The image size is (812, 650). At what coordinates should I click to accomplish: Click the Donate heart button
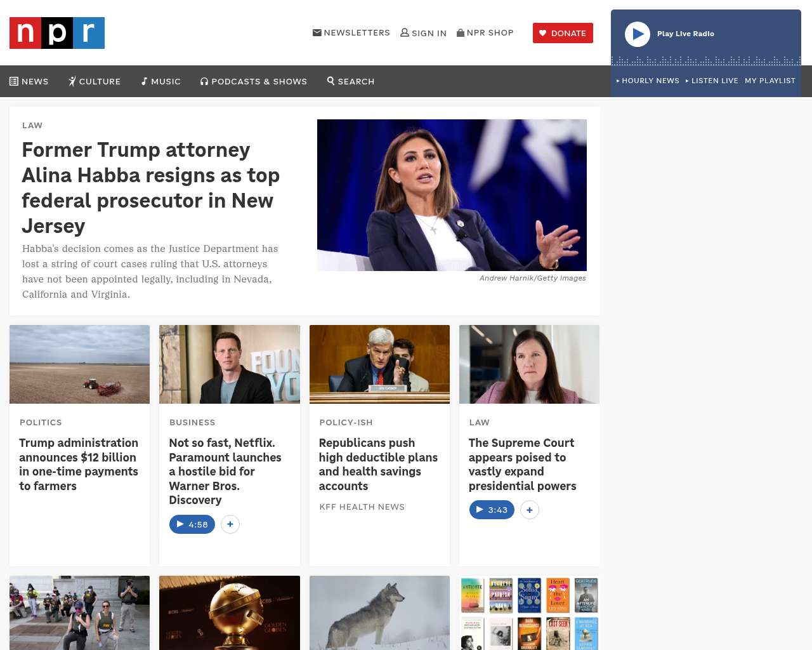563,33
